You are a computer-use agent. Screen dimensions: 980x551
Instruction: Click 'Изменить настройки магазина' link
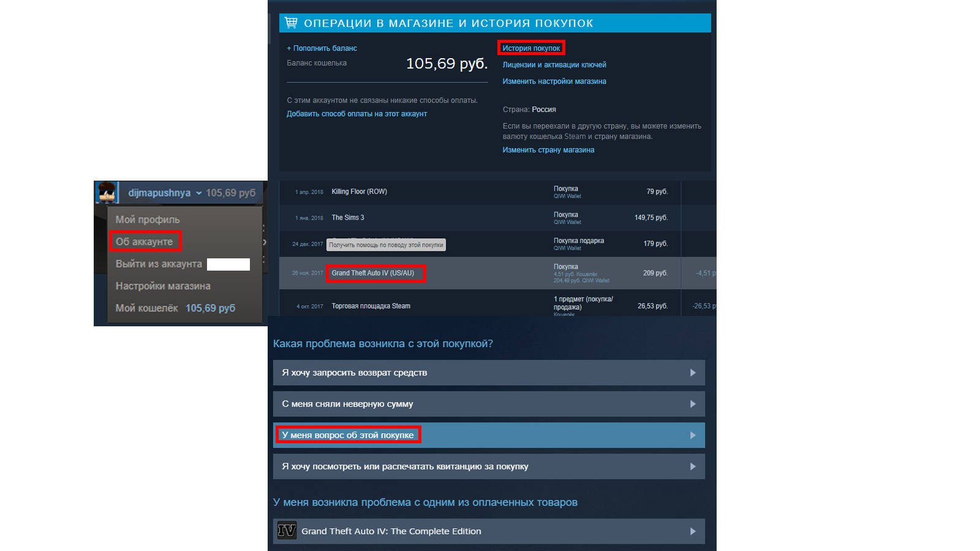554,81
